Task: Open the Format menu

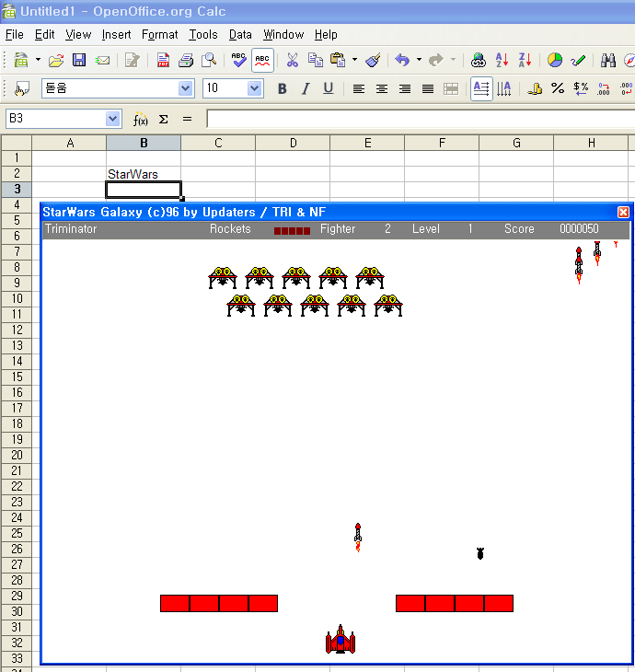Action: [x=159, y=35]
